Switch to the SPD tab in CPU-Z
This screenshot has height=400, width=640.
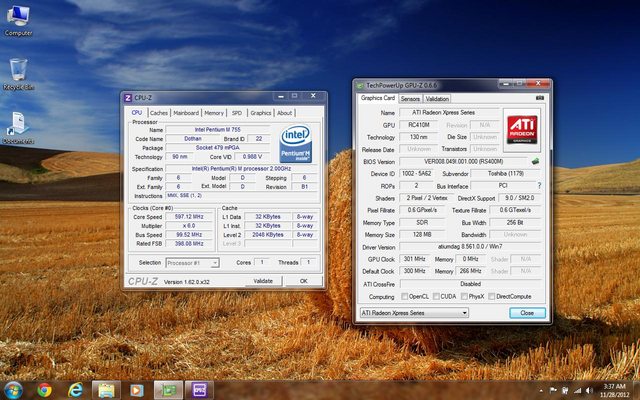[237, 113]
